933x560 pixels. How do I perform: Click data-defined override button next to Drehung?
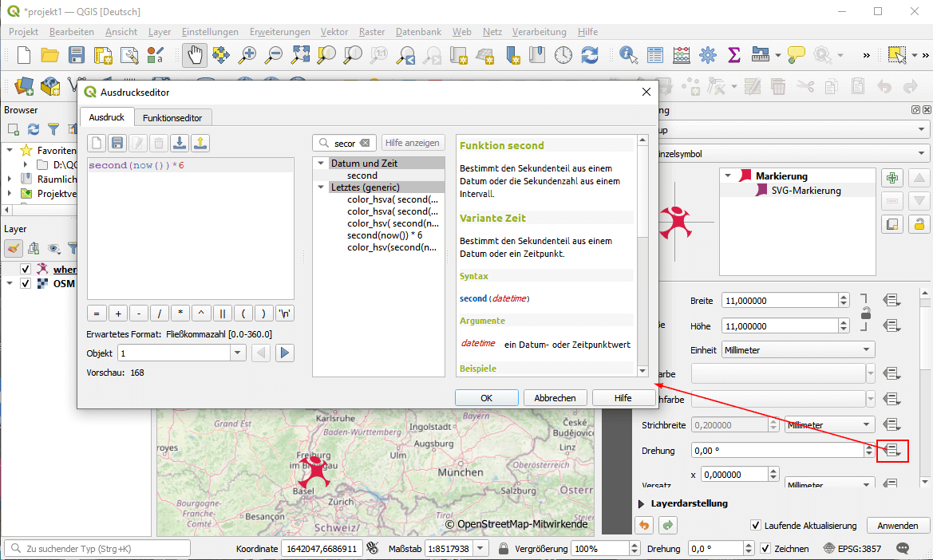tap(892, 451)
